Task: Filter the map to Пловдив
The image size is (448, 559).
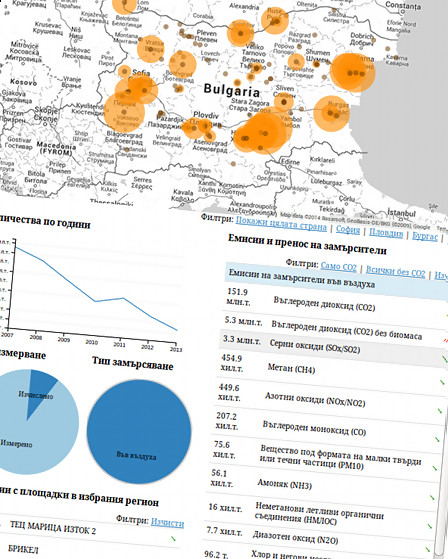Action: pyautogui.click(x=386, y=233)
